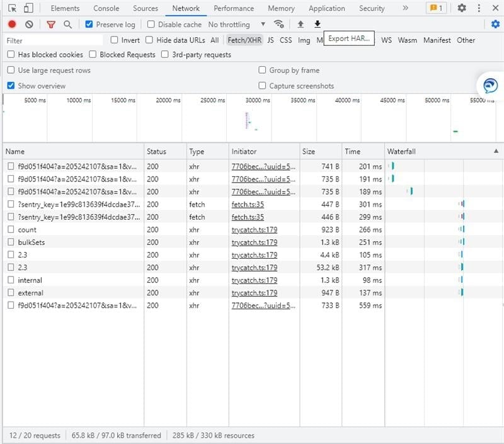Filter requests by JS type
This screenshot has height=444, width=504.
270,40
